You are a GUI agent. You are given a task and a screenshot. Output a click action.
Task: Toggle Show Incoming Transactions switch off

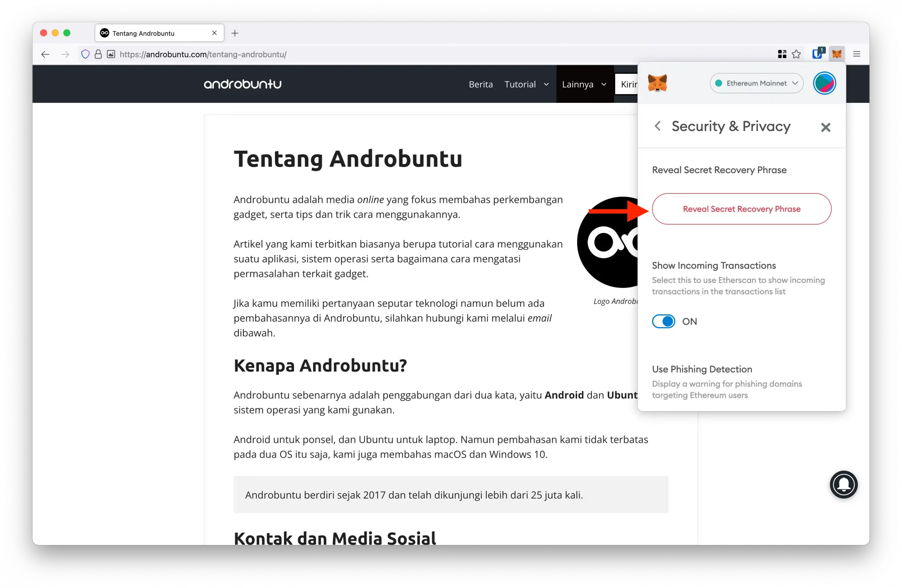coord(663,321)
